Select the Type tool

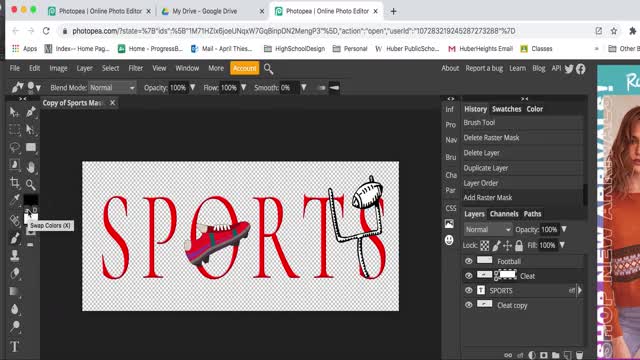point(15,346)
